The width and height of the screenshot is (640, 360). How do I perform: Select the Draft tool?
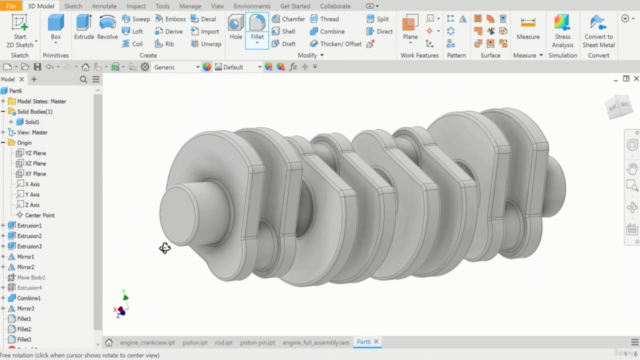coord(283,44)
